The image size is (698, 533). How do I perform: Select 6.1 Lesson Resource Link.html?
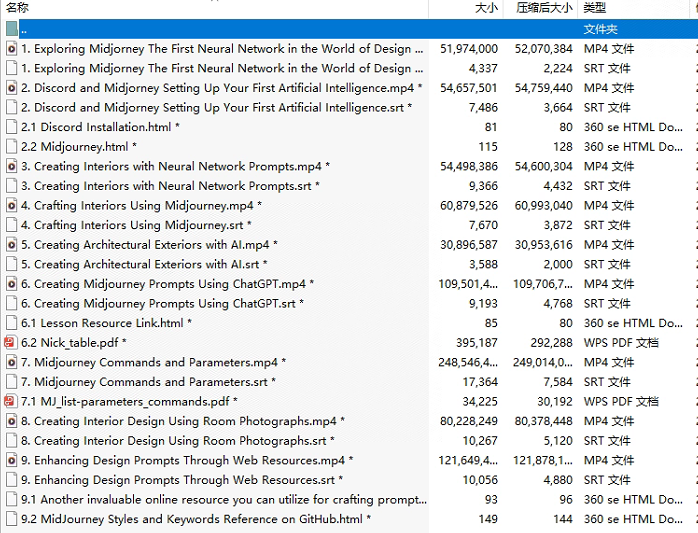coord(107,323)
